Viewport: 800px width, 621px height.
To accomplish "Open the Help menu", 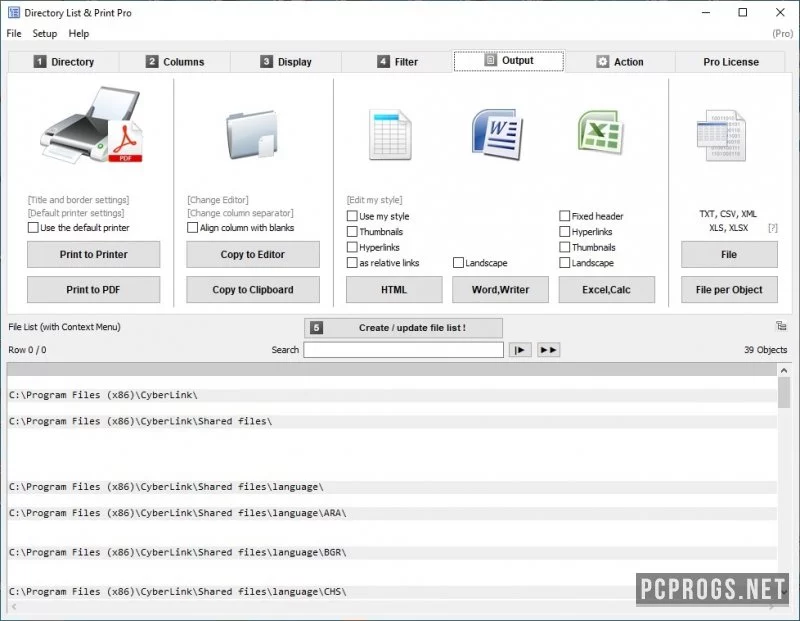I will coord(79,34).
